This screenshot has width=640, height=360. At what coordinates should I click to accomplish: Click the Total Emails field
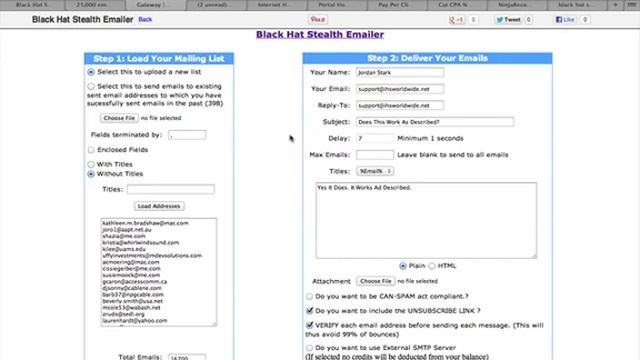[187, 357]
